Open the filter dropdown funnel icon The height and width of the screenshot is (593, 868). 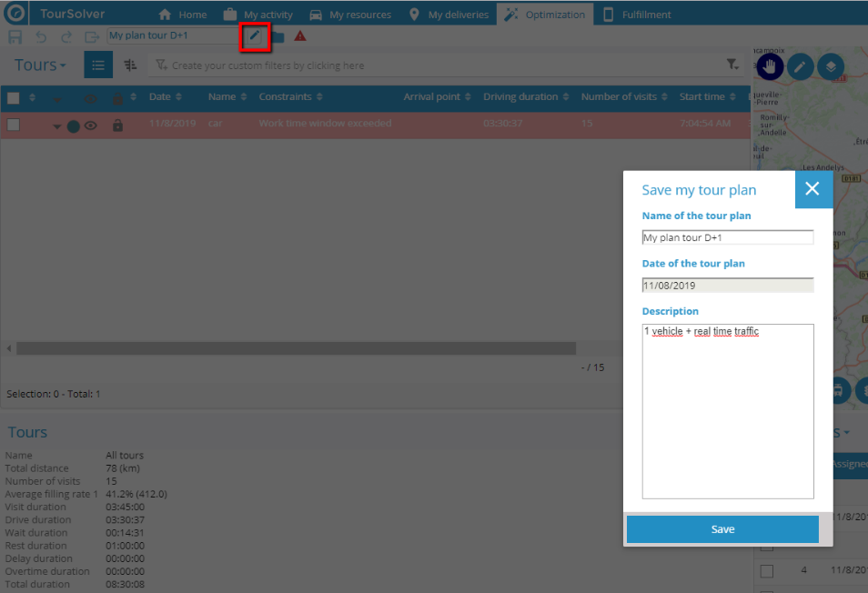tap(732, 65)
